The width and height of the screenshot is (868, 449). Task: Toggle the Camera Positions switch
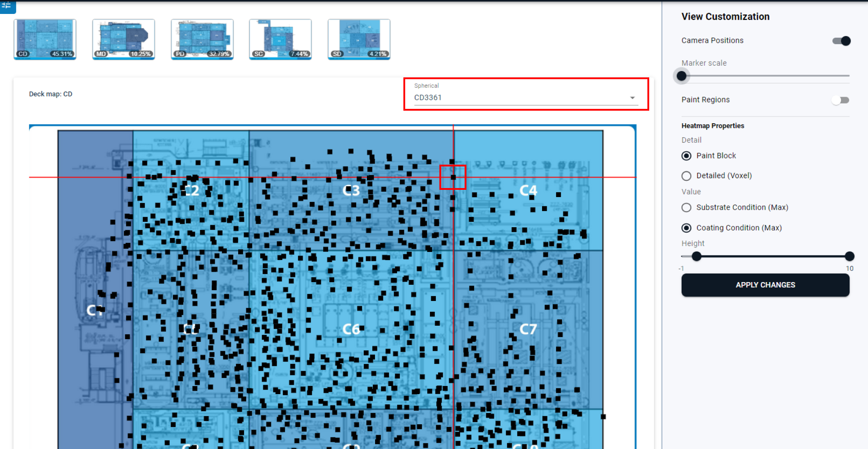(841, 41)
